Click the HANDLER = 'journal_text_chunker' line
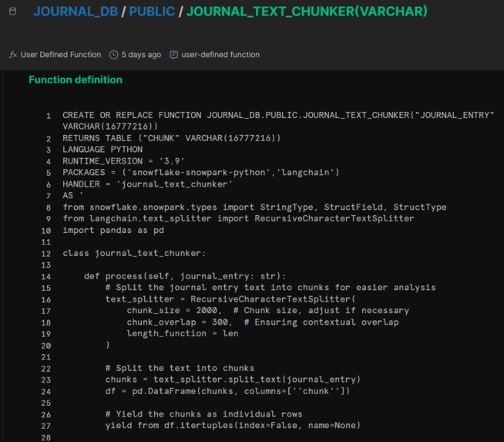The width and height of the screenshot is (504, 442). (x=147, y=184)
